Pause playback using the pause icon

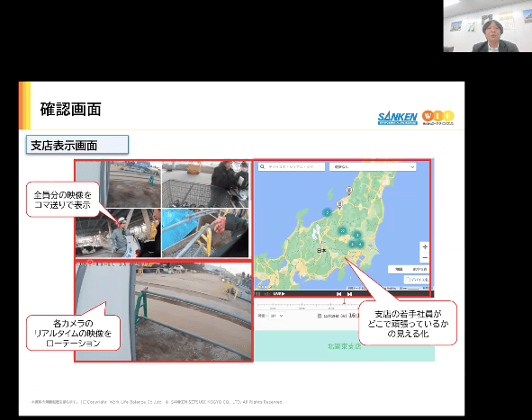click(x=257, y=294)
